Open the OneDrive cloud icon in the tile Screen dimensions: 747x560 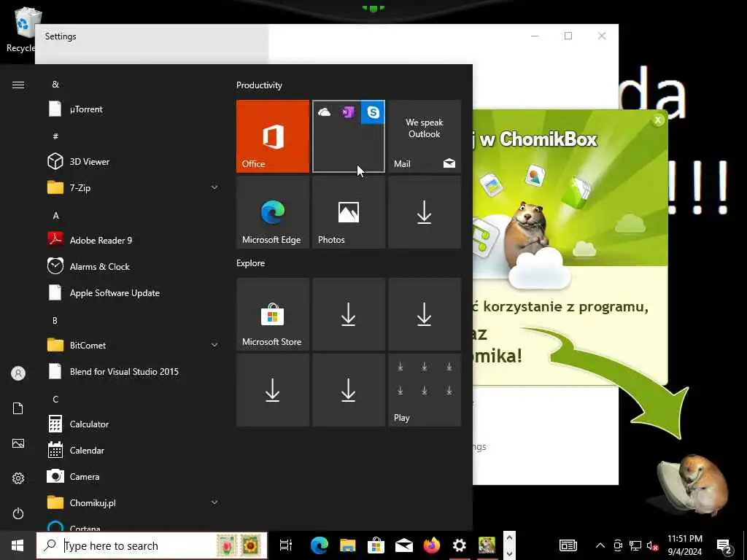[325, 112]
